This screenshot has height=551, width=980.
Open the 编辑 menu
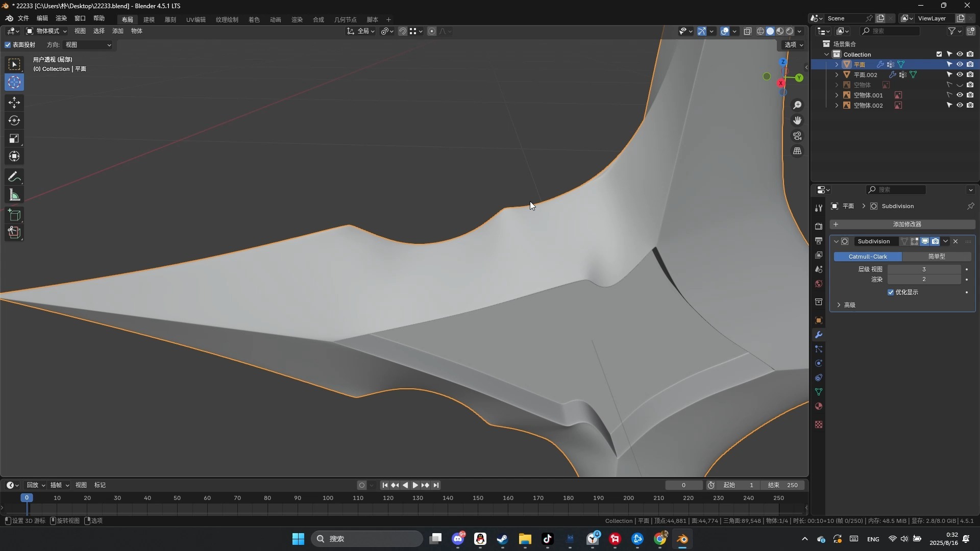click(x=42, y=19)
